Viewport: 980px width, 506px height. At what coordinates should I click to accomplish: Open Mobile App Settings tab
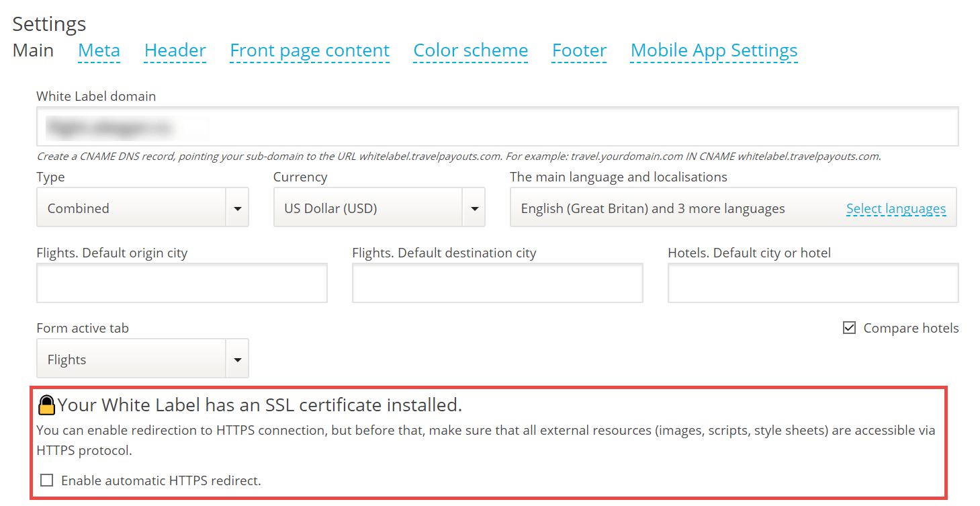pos(714,50)
